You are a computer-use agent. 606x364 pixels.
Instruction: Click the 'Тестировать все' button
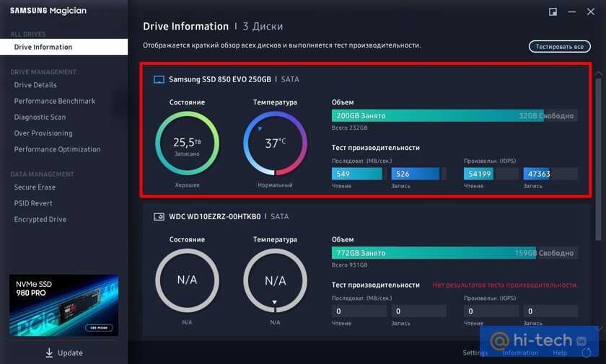coord(559,46)
